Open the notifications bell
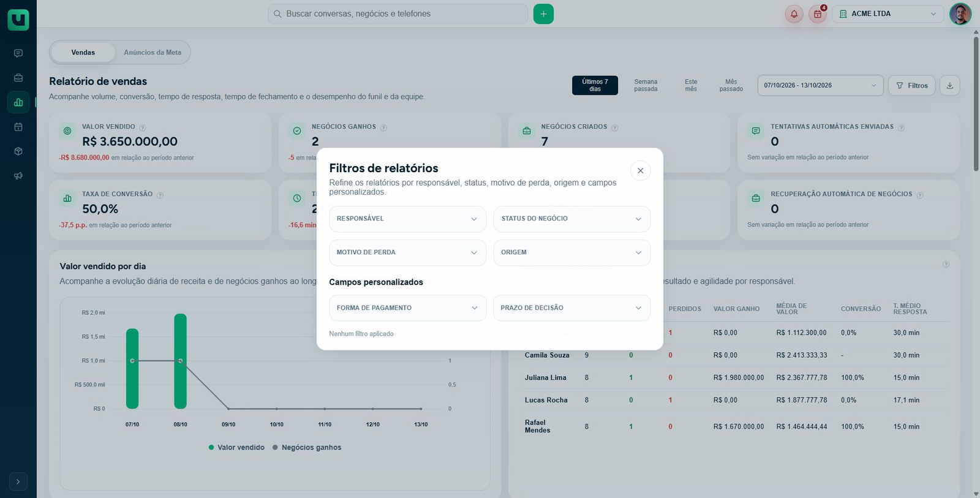Viewport: 980px width, 498px height. tap(794, 14)
